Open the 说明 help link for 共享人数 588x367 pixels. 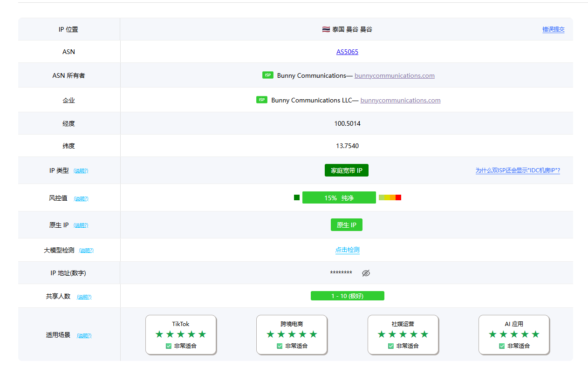click(84, 297)
